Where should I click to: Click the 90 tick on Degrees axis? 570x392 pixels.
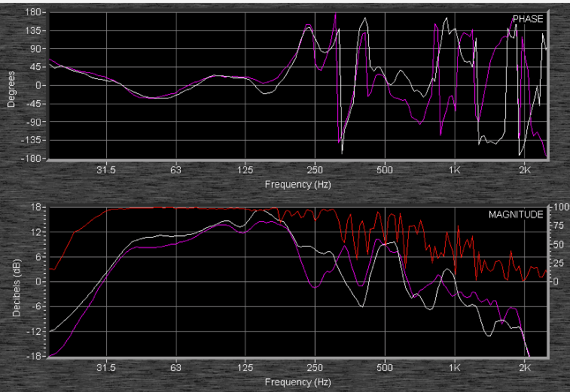coord(35,48)
